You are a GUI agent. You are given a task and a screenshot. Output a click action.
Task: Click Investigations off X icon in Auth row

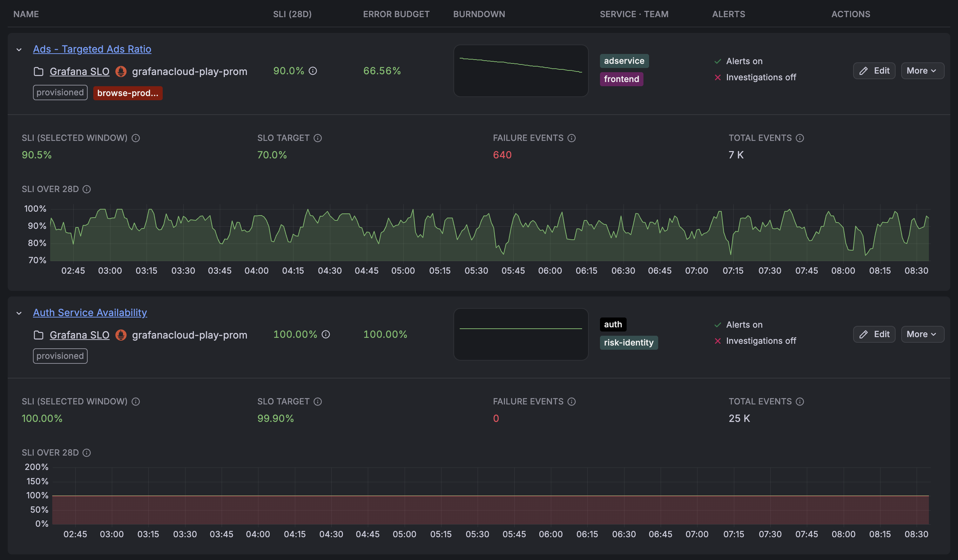click(718, 341)
